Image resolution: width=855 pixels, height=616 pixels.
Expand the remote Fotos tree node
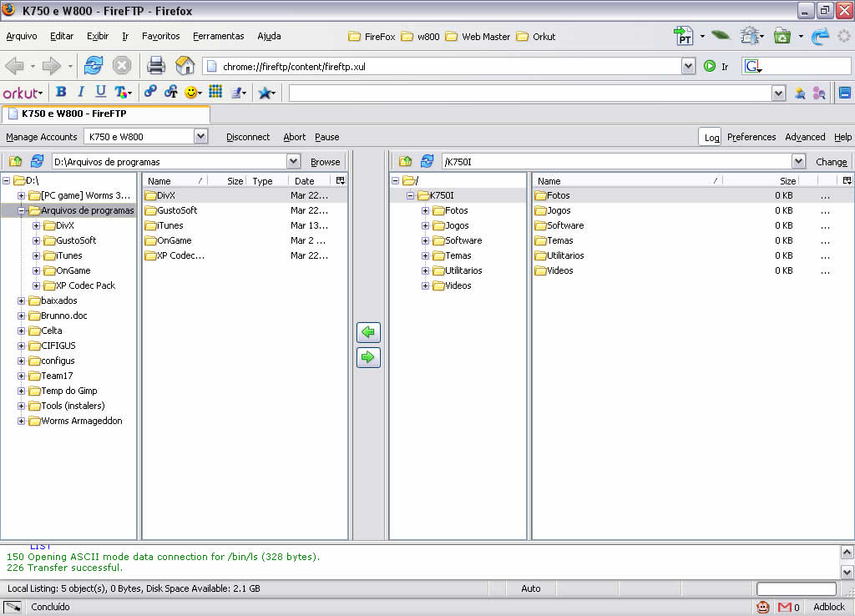pyautogui.click(x=425, y=210)
